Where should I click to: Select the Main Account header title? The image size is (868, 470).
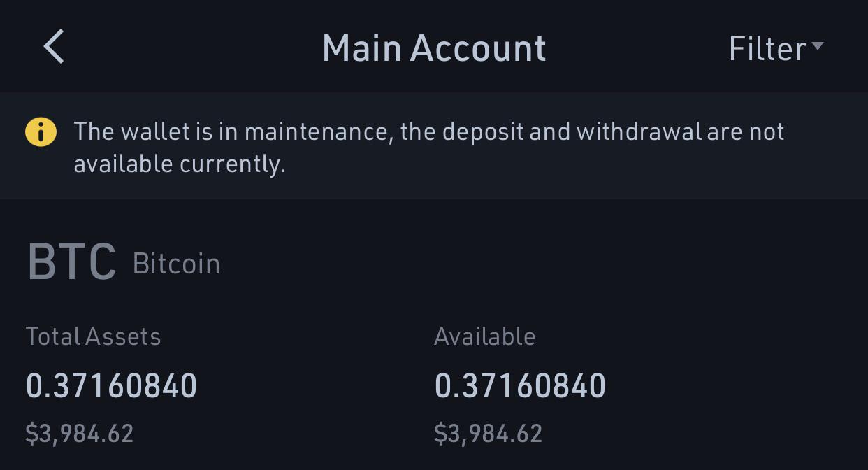(433, 49)
